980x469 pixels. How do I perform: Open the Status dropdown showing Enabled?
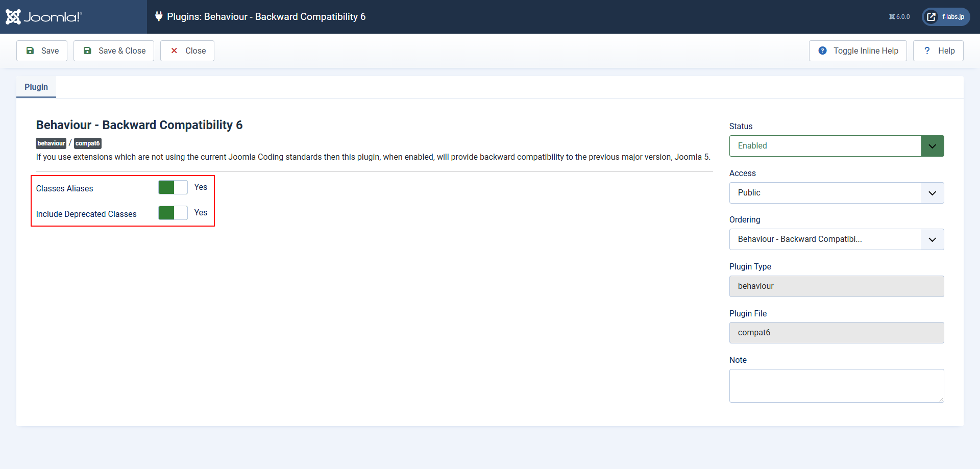836,146
